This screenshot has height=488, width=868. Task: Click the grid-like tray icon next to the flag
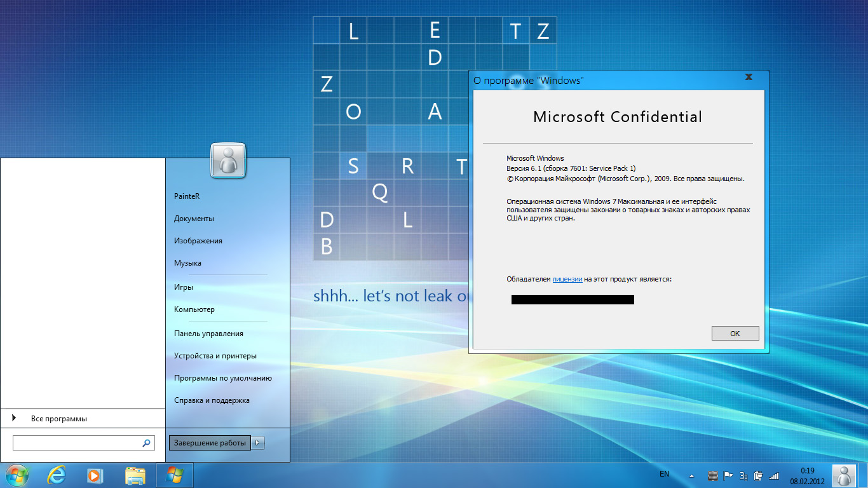pyautogui.click(x=712, y=475)
